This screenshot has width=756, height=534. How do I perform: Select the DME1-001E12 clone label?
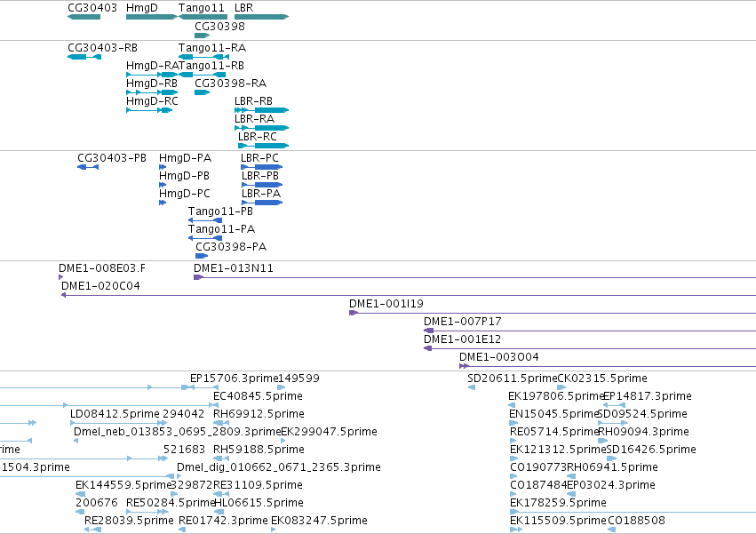[x=462, y=339]
